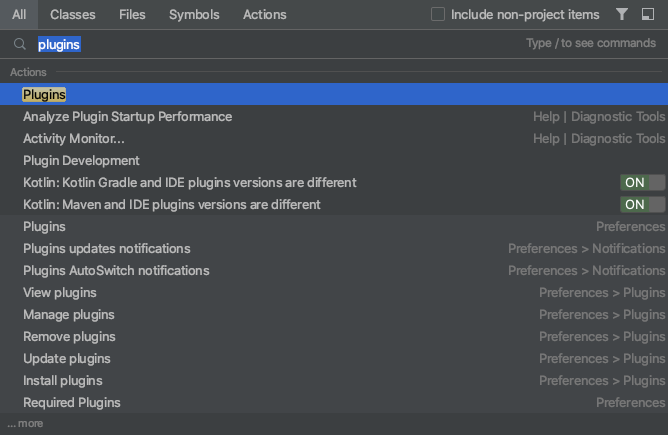Open Plugins updates notifications setting

pos(106,249)
